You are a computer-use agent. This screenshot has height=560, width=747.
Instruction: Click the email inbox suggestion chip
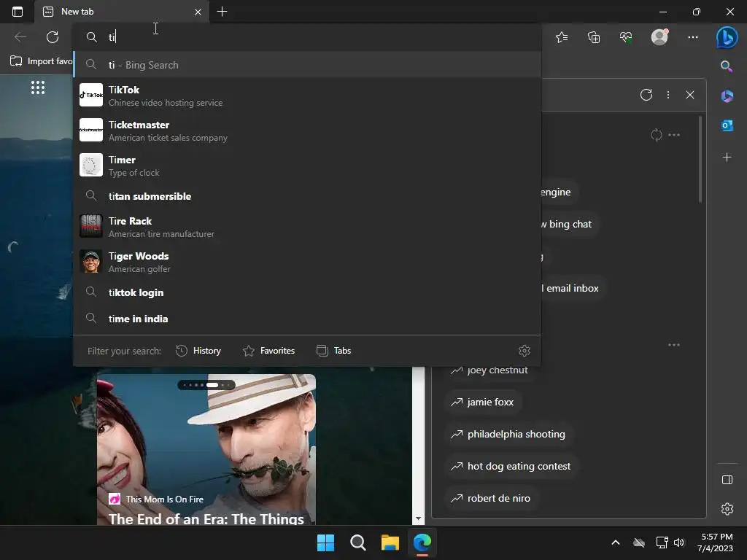(573, 288)
